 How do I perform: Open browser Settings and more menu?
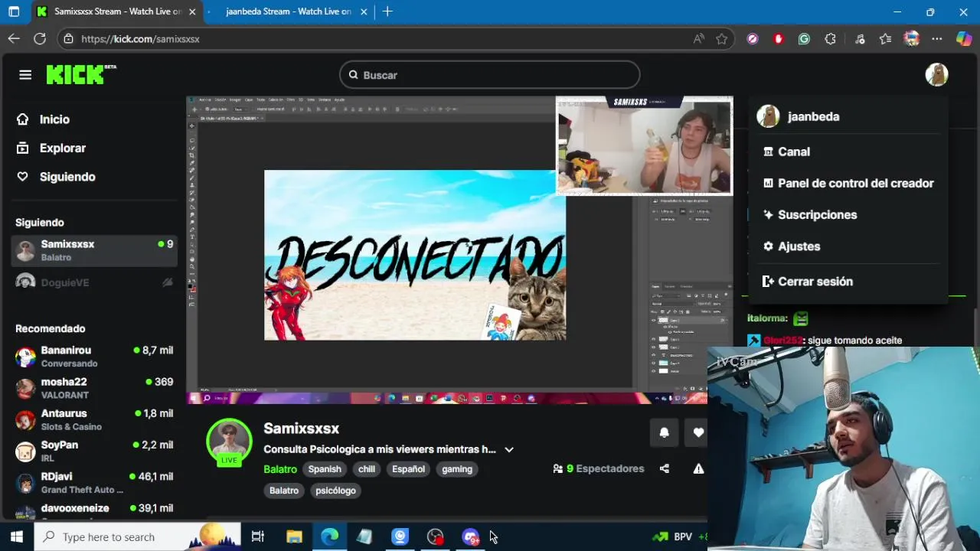937,38
